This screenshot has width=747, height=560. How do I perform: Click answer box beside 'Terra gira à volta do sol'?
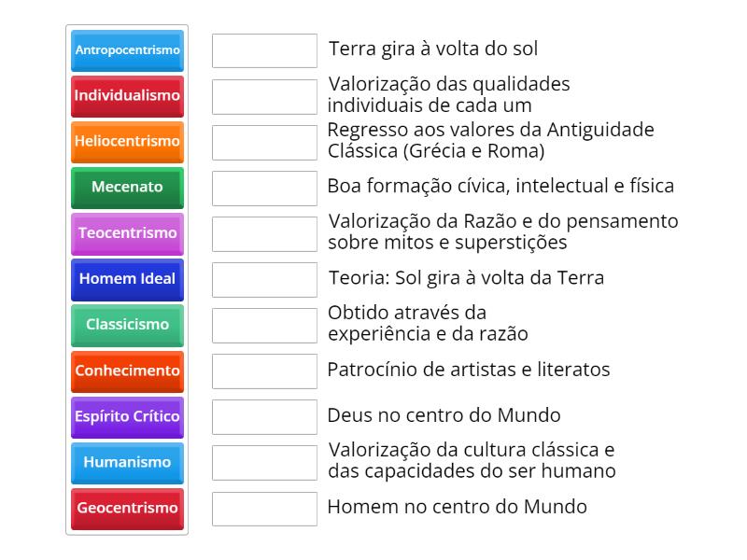click(264, 50)
